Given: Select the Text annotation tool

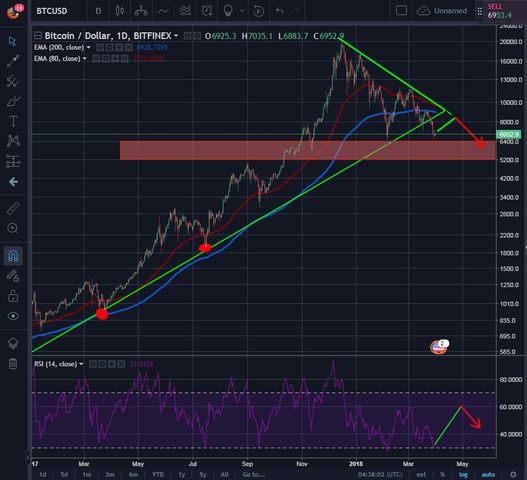Looking at the screenshot, I should [x=13, y=121].
